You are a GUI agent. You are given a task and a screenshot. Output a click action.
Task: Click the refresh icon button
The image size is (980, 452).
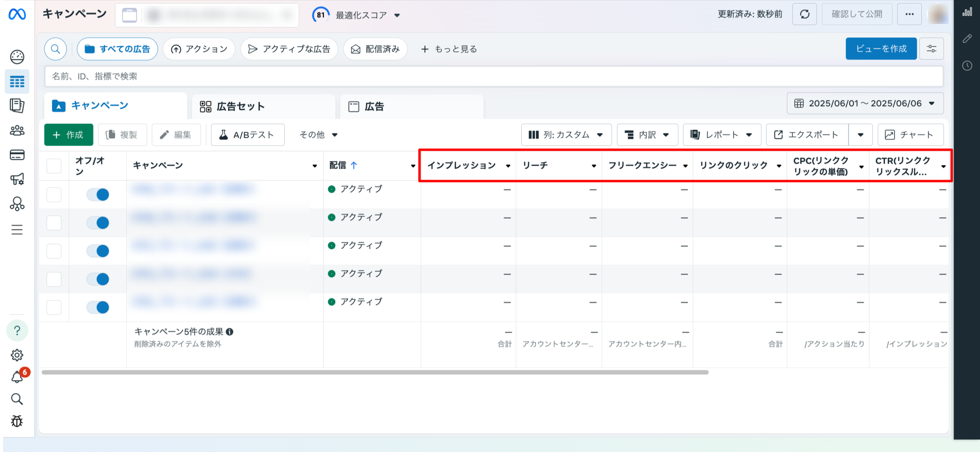(x=805, y=15)
